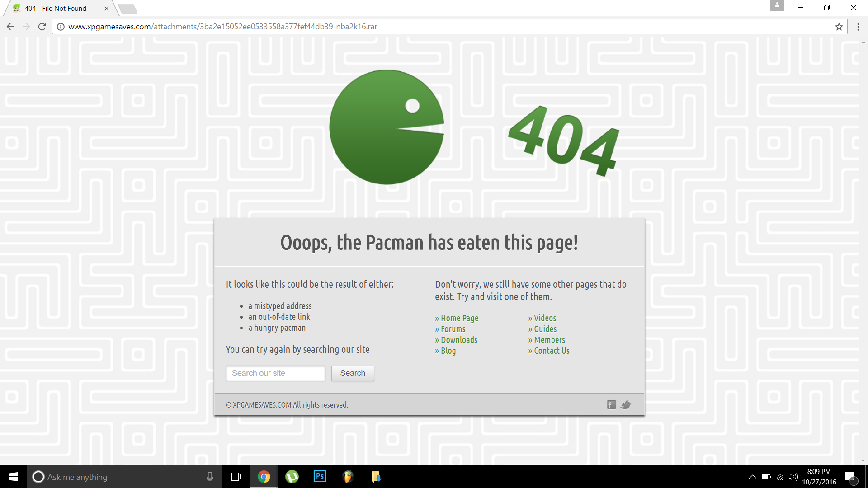Click the Cortana microphone icon
Viewport: 868px width, 488px height.
click(x=210, y=477)
